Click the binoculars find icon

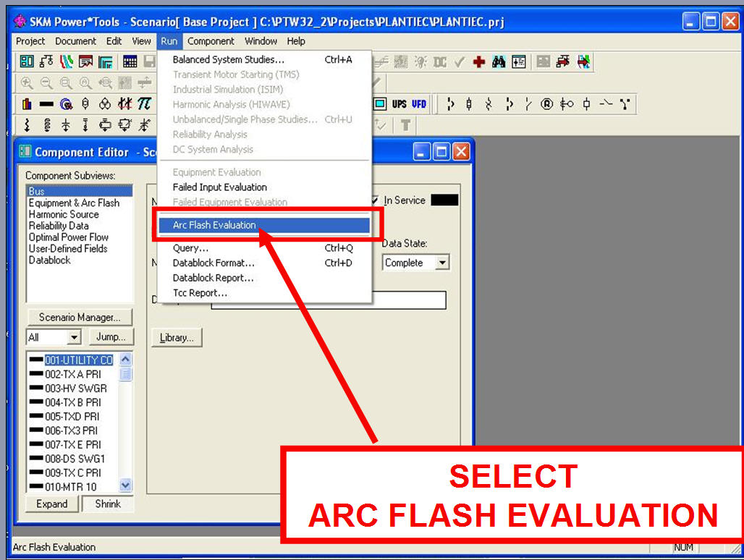499,62
